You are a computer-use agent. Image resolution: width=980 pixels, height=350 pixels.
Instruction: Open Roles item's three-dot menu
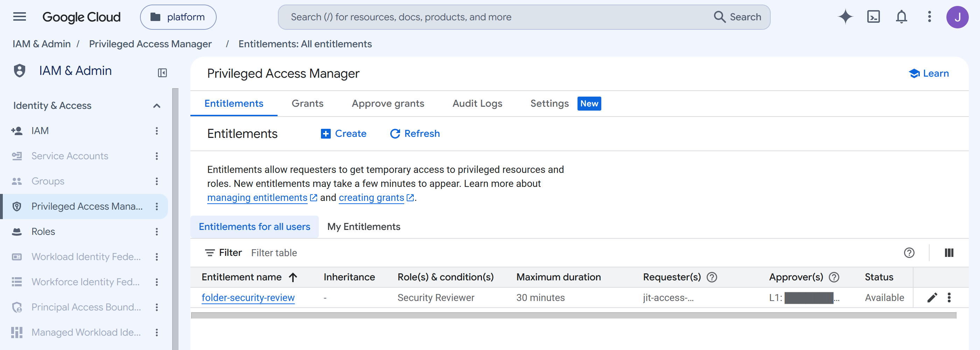[157, 232]
